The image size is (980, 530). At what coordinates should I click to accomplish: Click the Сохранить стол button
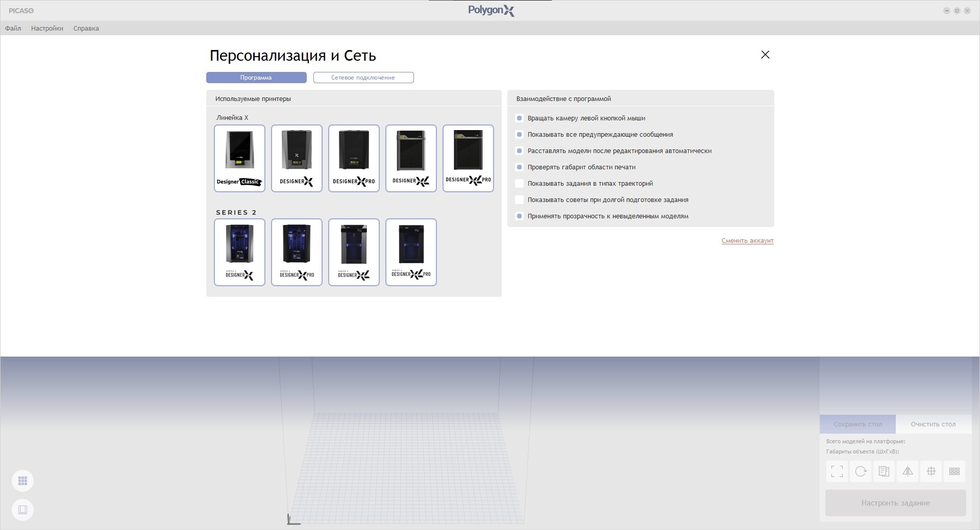click(857, 424)
